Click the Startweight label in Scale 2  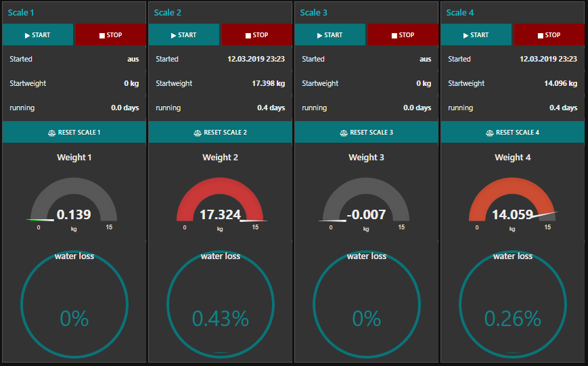(174, 83)
